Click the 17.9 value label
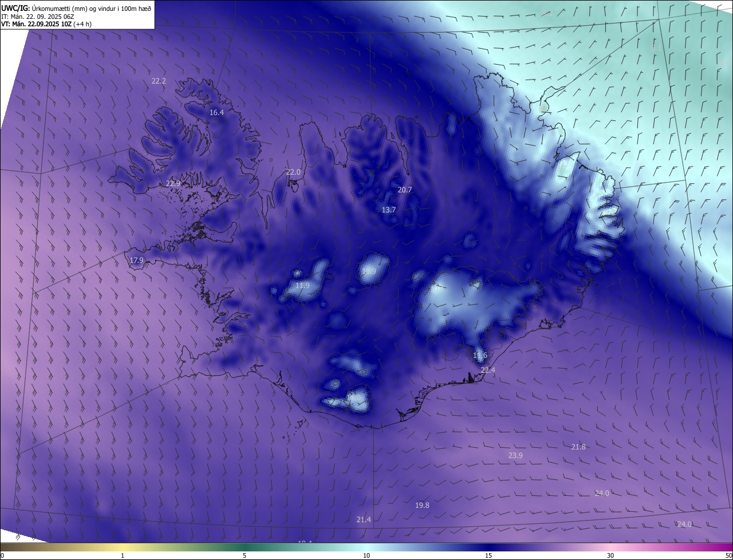Viewport: 733px width, 560px height. tap(136, 261)
